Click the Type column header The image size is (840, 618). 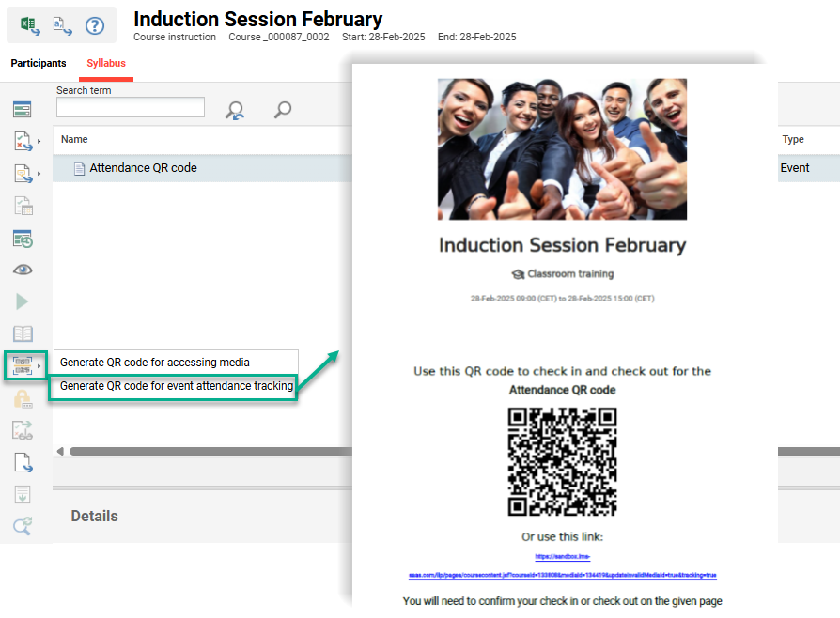[793, 139]
